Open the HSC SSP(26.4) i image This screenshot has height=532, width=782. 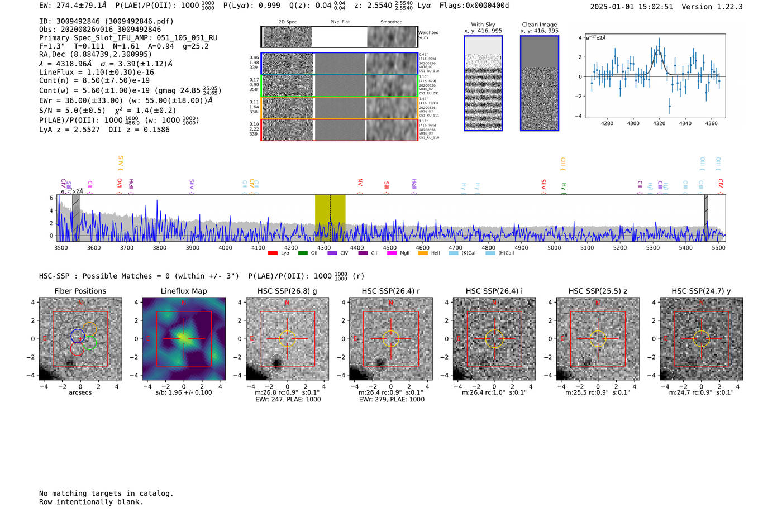point(494,339)
